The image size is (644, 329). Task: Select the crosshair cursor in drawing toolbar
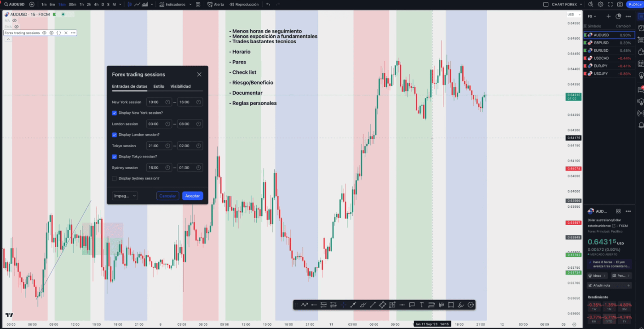pos(343,305)
